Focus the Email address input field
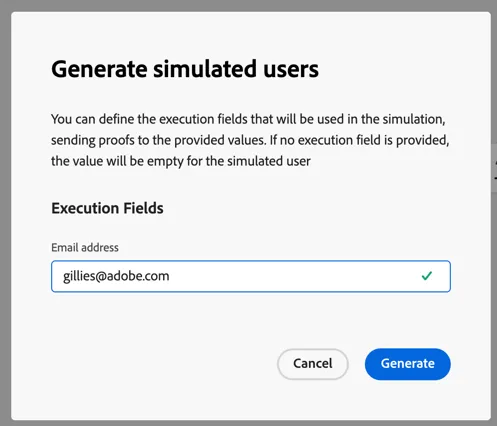497x426 pixels. [x=251, y=276]
